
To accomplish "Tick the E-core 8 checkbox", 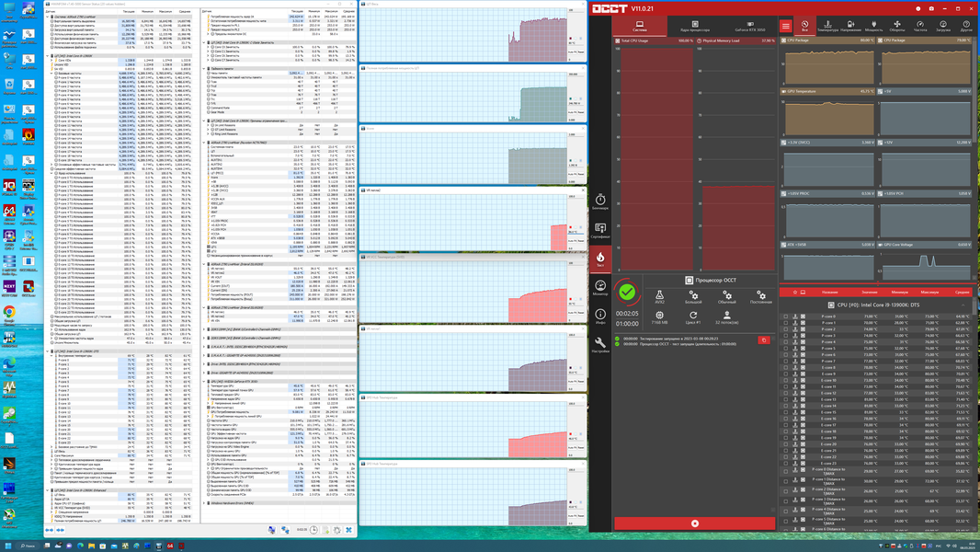I will click(x=786, y=368).
